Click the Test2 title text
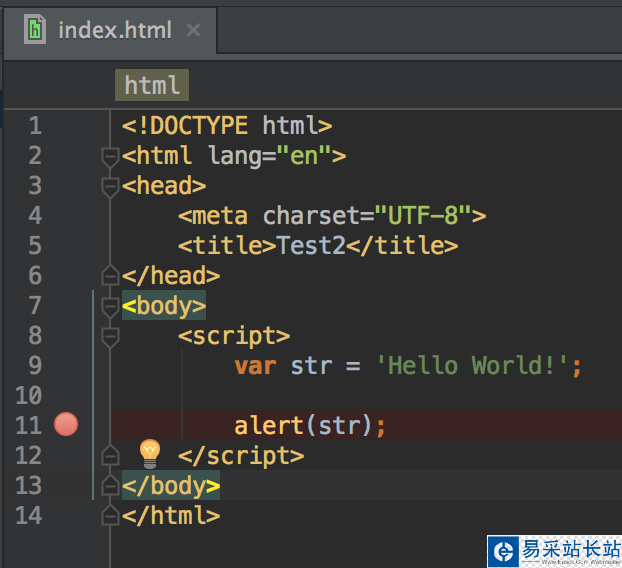The height and width of the screenshot is (568, 622). pyautogui.click(x=310, y=245)
